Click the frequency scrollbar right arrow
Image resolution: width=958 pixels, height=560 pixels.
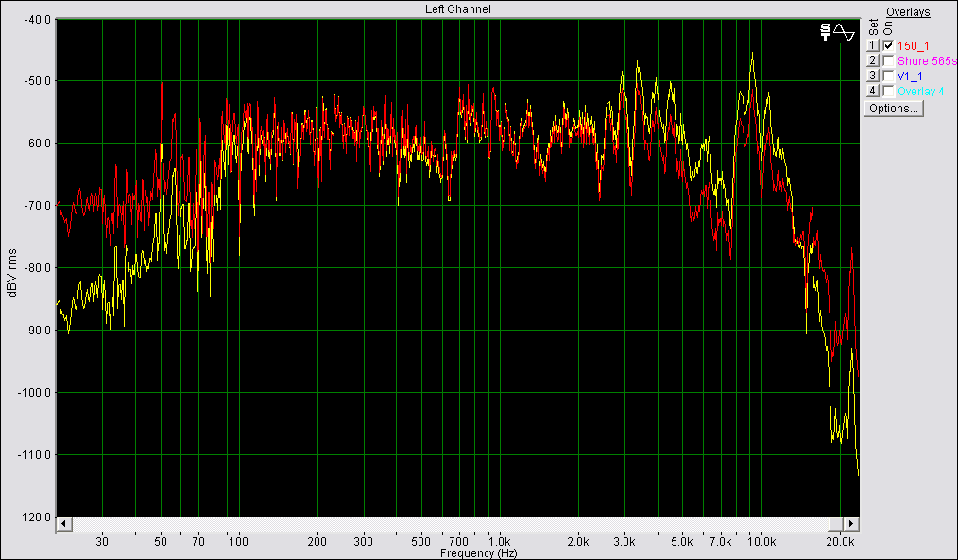pyautogui.click(x=851, y=524)
